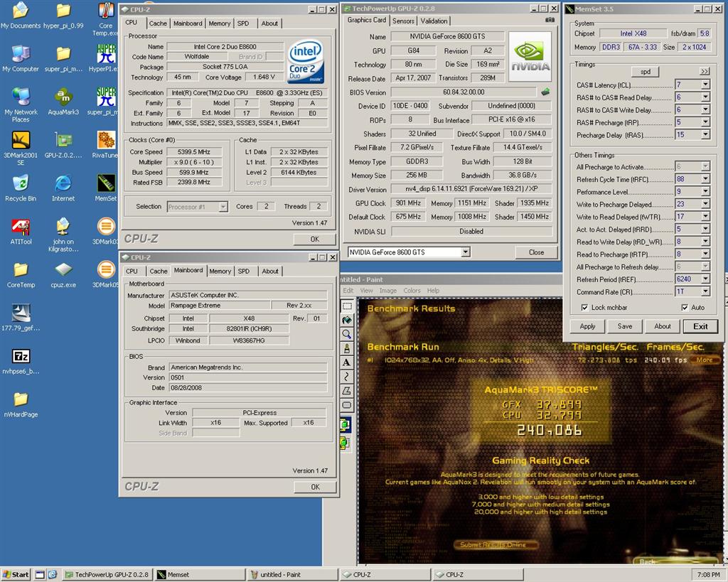The image size is (728, 582).
Task: Click the GPU-Z screenshot camera icon
Action: [x=550, y=20]
